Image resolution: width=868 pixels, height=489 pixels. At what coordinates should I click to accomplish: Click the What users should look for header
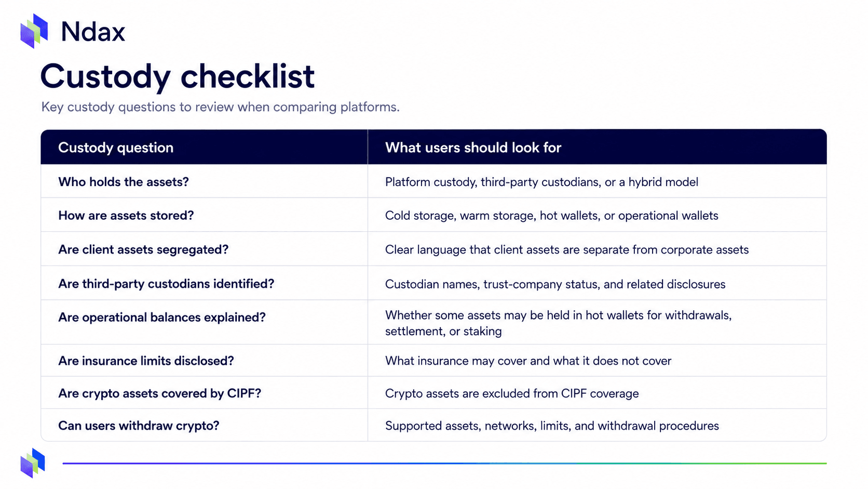(473, 148)
